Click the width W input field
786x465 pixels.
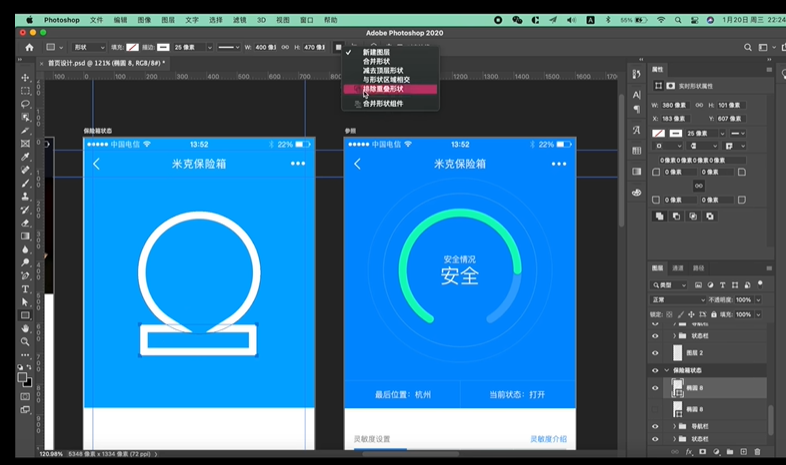(x=267, y=47)
